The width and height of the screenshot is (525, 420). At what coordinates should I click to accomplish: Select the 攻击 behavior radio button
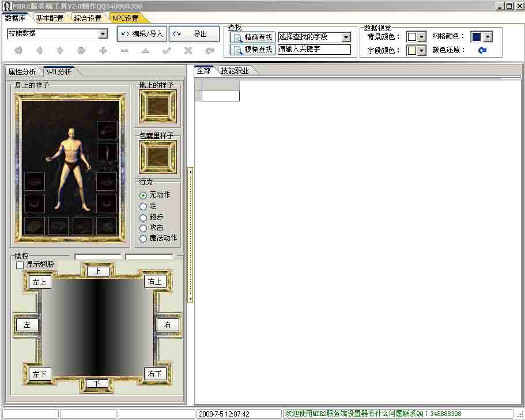click(x=143, y=228)
